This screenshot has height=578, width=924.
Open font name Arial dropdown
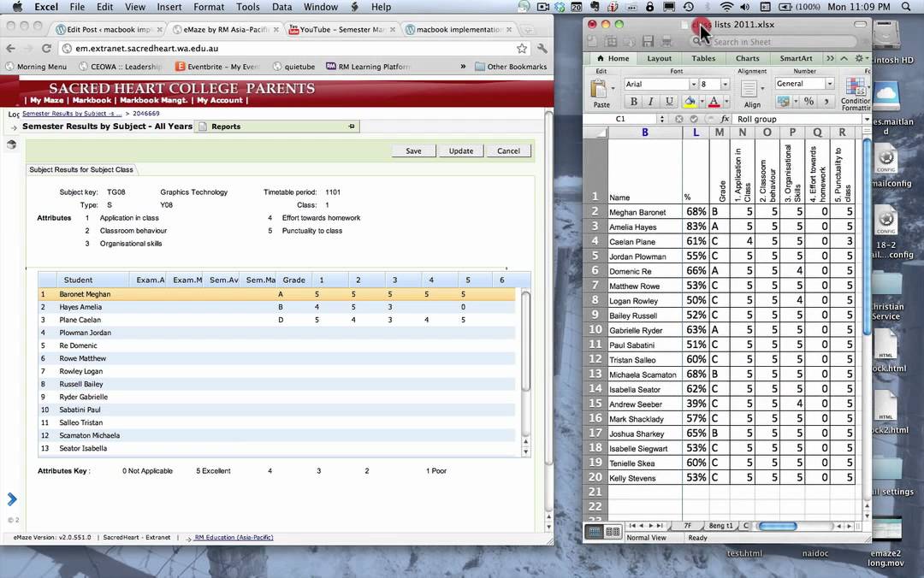(x=694, y=85)
